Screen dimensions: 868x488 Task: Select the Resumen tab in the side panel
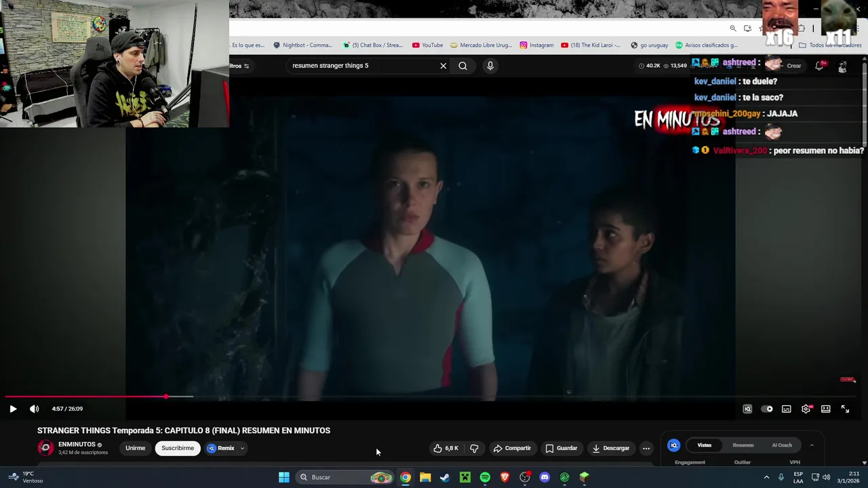[x=743, y=445]
